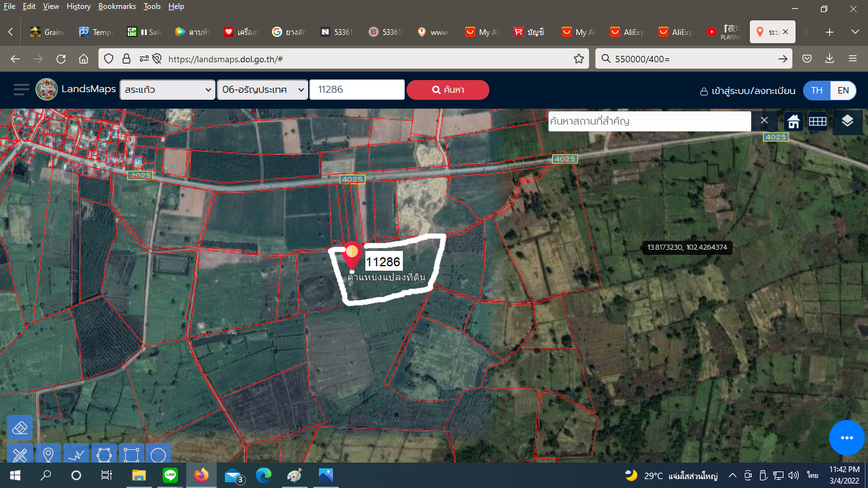Choose the circle drawing tool
The height and width of the screenshot is (488, 868).
(x=159, y=454)
